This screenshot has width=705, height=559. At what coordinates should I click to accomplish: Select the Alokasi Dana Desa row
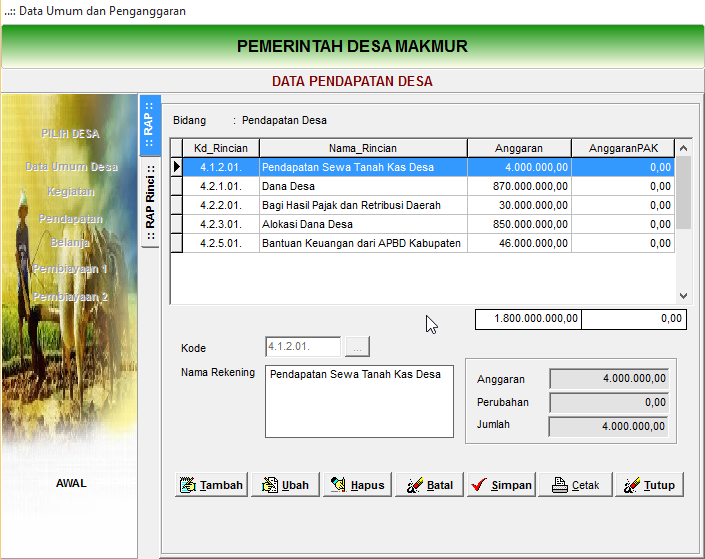[362, 224]
